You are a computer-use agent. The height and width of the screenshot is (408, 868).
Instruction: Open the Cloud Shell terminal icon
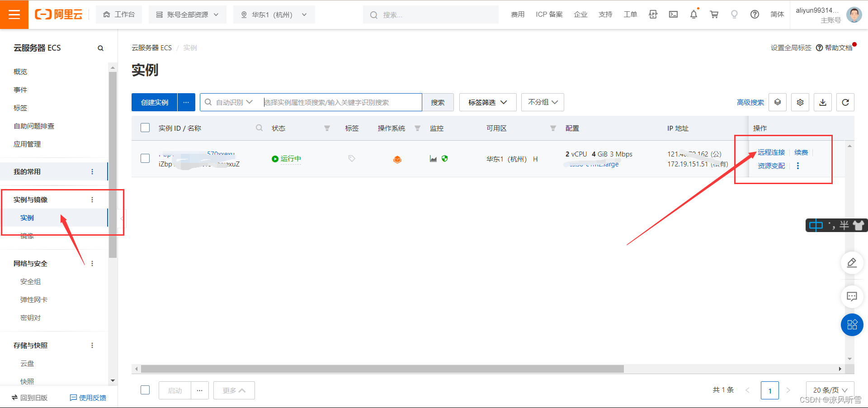click(673, 14)
